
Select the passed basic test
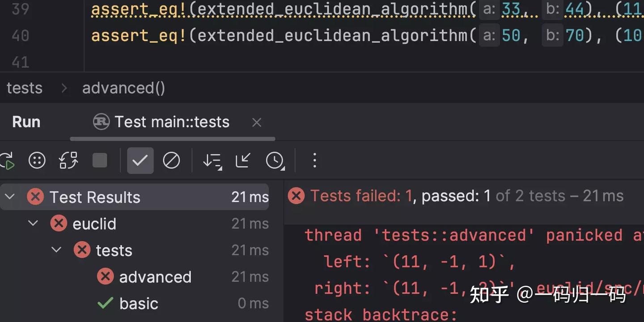[139, 304]
